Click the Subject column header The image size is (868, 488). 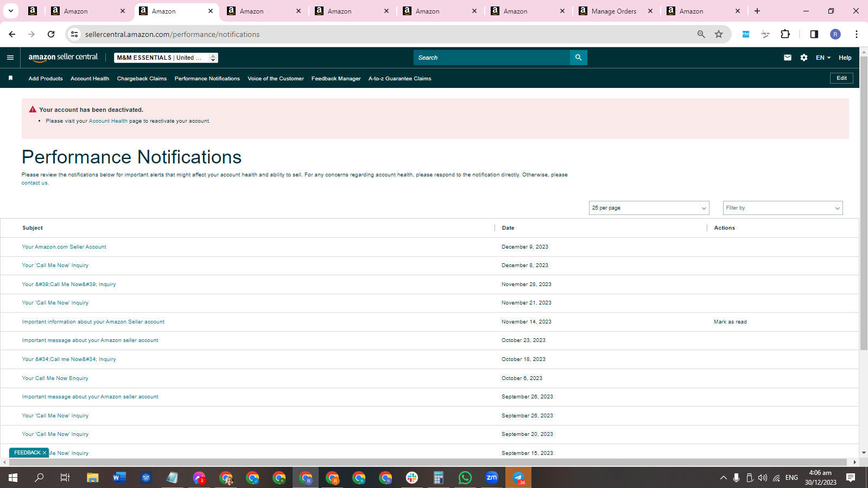pos(33,228)
